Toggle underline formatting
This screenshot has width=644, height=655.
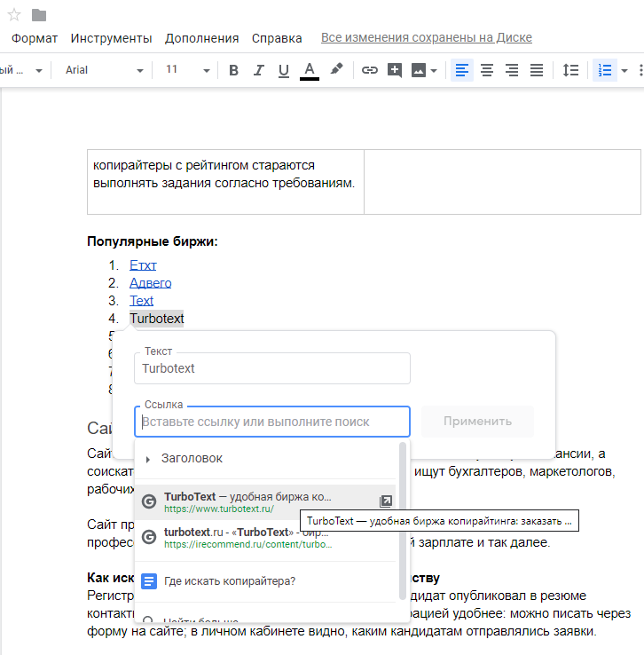(x=284, y=70)
